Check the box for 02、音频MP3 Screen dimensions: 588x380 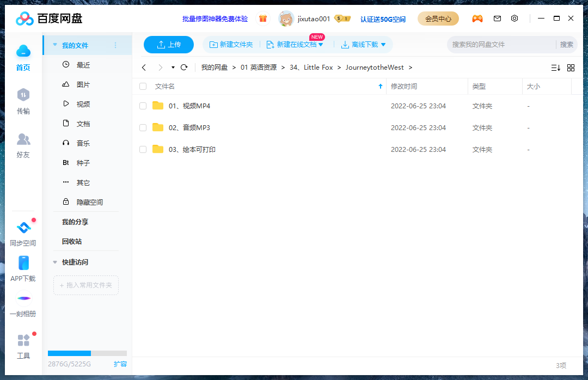click(x=143, y=127)
